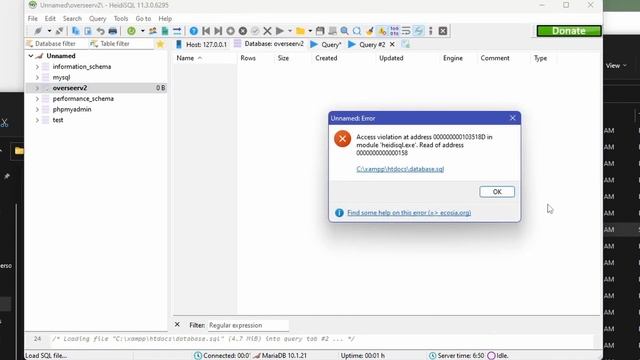Open the session manager connect icon
This screenshot has height=360, width=640.
coord(38,31)
